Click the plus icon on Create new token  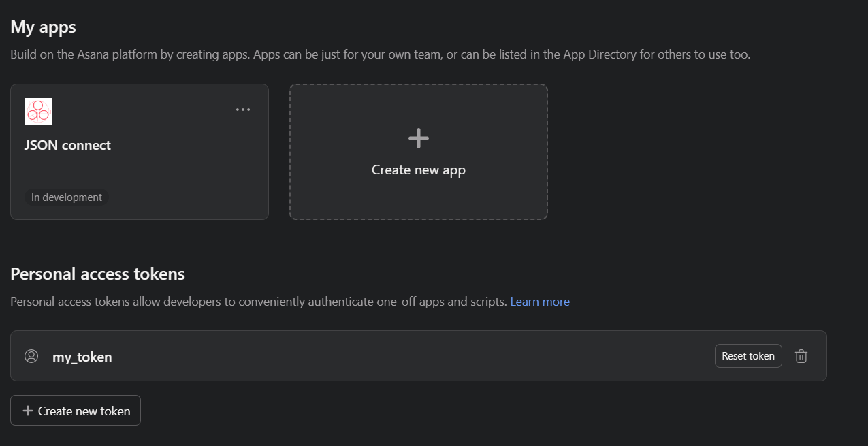(27, 410)
